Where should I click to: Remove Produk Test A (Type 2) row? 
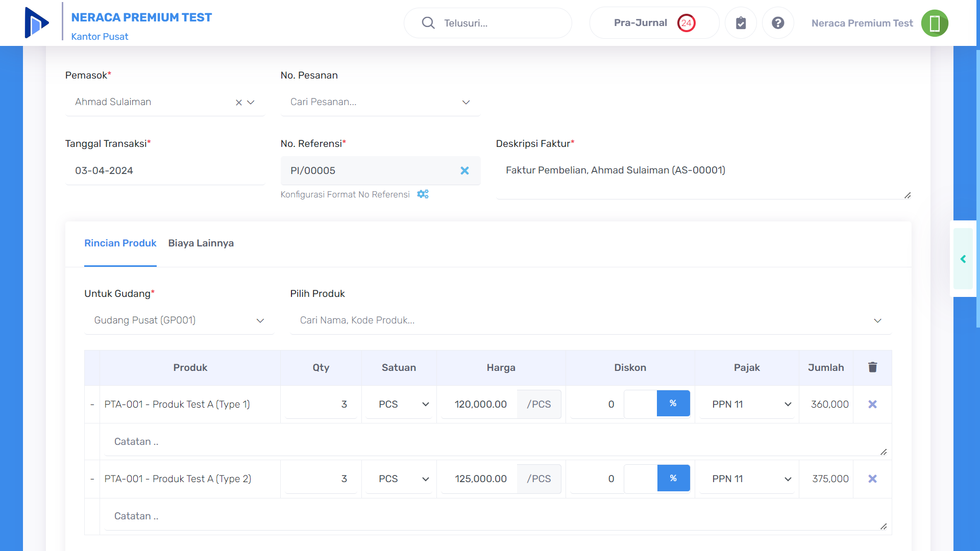coord(872,479)
